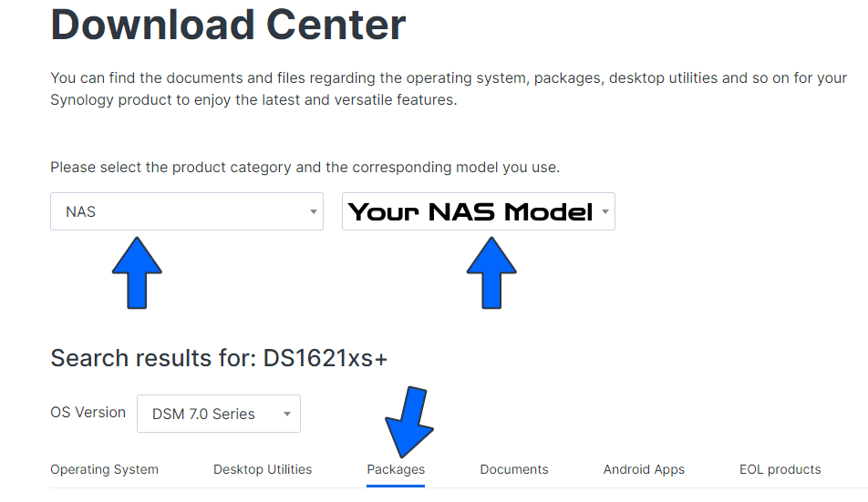Switch to the Desktop Utilities tab

coord(263,469)
